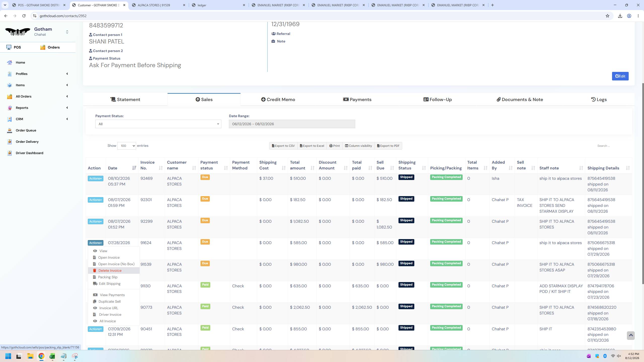644x362 pixels.
Task: Click the POS monitor icon
Action: [9, 47]
